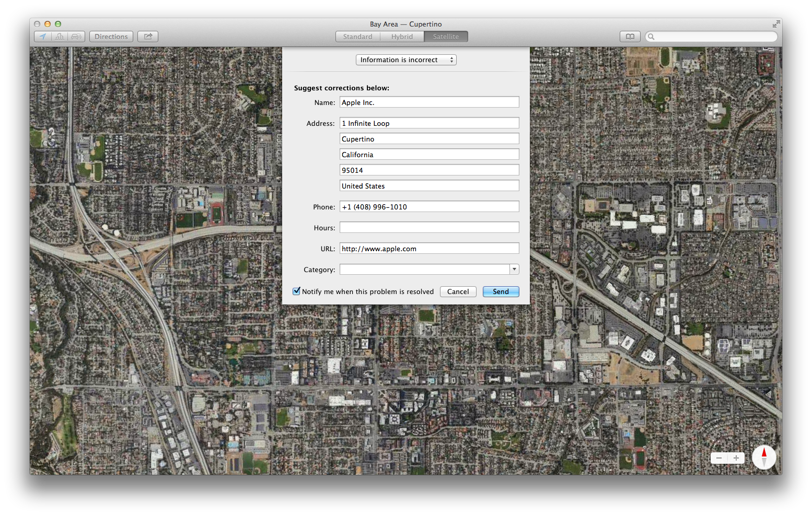Switch to the Hybrid map view
Screen dimensions: 812x516
(402, 37)
